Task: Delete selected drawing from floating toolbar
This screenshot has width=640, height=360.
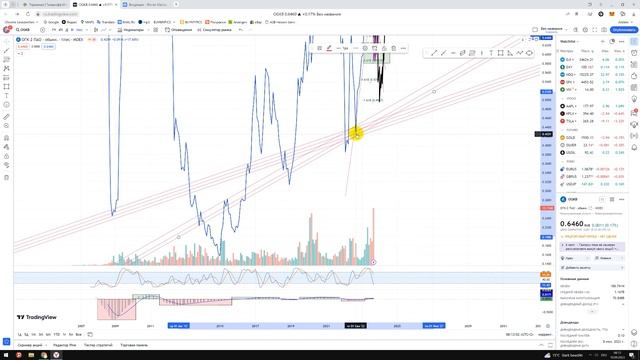Action: tap(393, 48)
